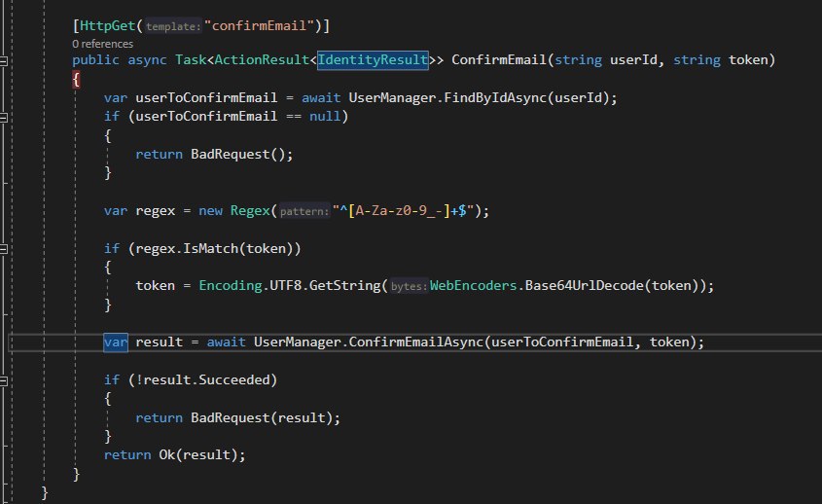The height and width of the screenshot is (504, 822).
Task: Click the 'template:' inline parameter hint
Action: (173, 26)
